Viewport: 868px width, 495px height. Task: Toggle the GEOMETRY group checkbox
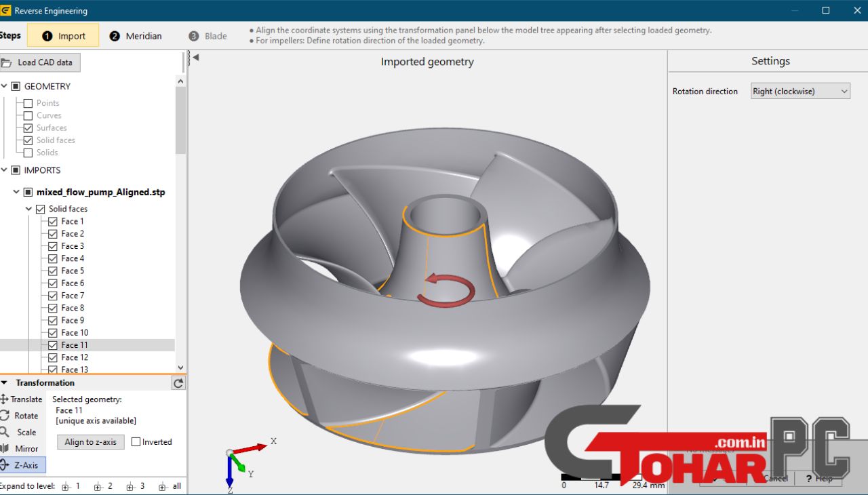point(16,86)
